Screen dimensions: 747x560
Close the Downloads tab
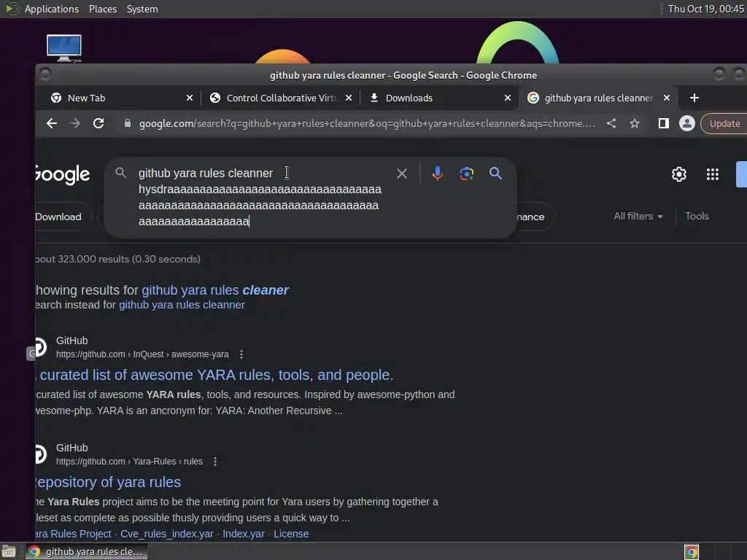508,98
